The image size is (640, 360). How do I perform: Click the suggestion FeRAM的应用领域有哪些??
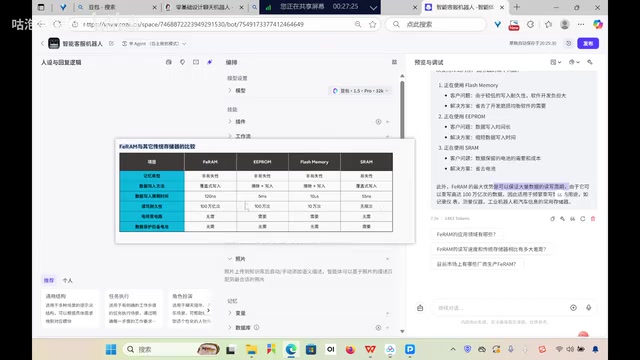(466, 234)
